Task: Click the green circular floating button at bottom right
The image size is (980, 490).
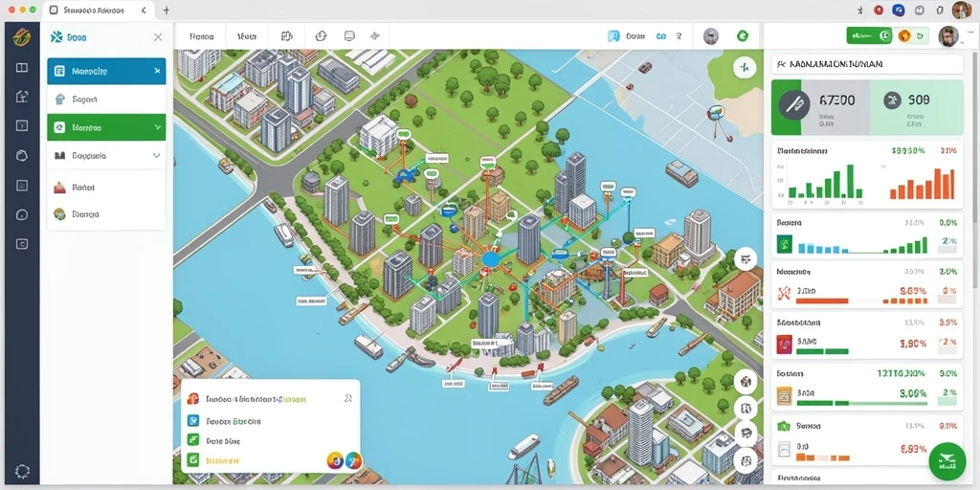Action: coord(947,461)
